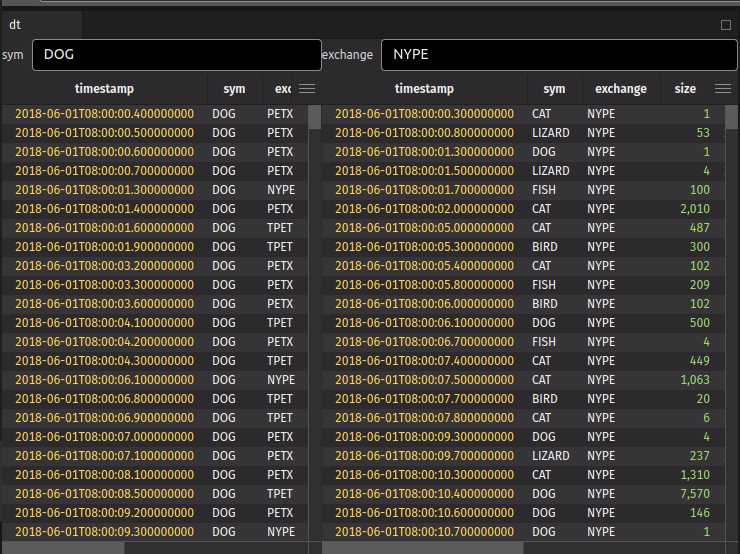This screenshot has height=554, width=740.
Task: Click the truncated exchange header in left table
Action: 282,89
